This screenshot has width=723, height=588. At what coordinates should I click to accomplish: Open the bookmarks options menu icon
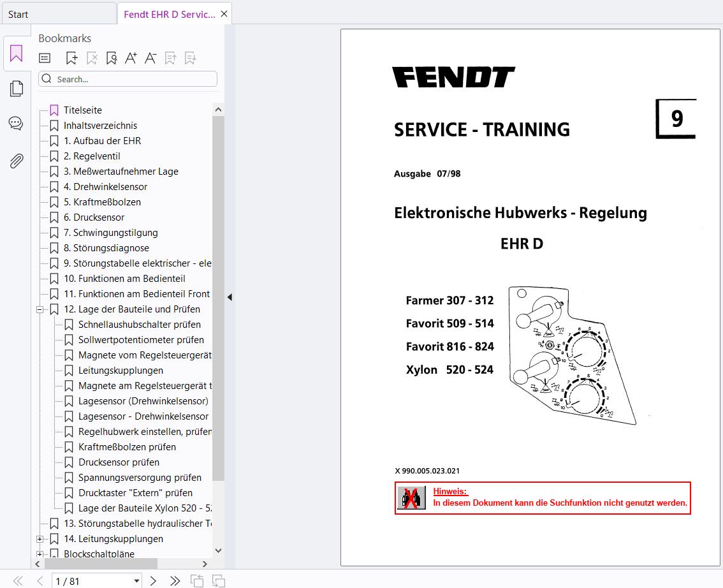(x=44, y=57)
